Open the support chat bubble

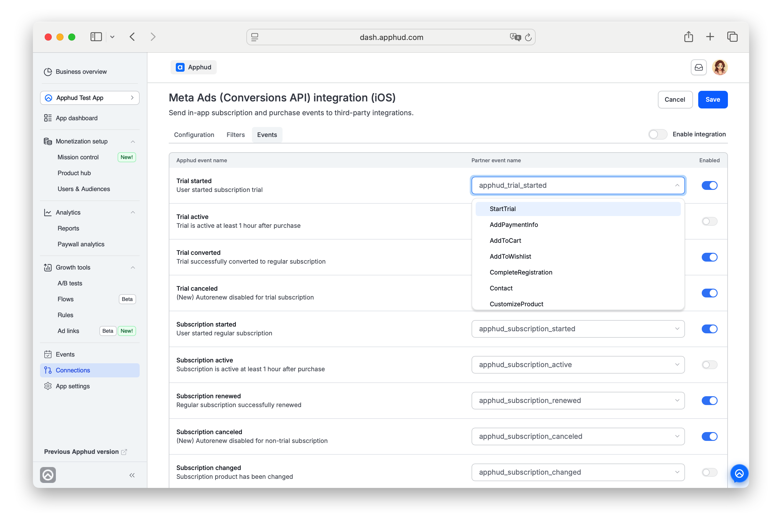[739, 474]
